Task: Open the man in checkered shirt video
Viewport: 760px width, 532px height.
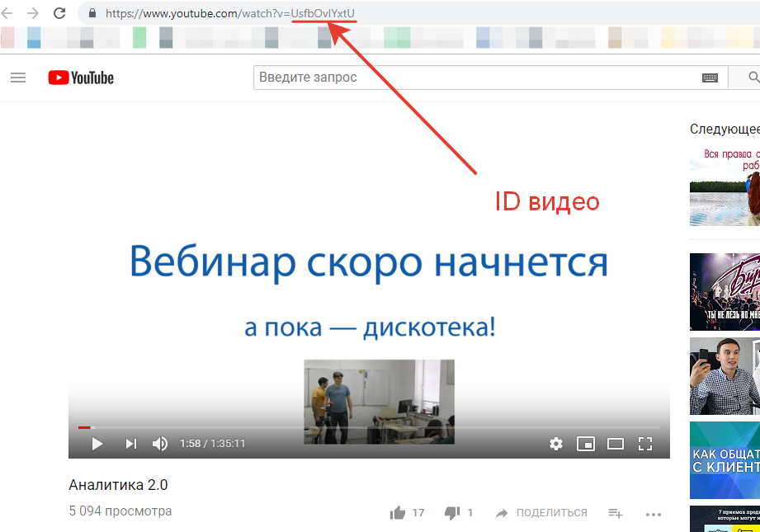Action: pyautogui.click(x=725, y=376)
